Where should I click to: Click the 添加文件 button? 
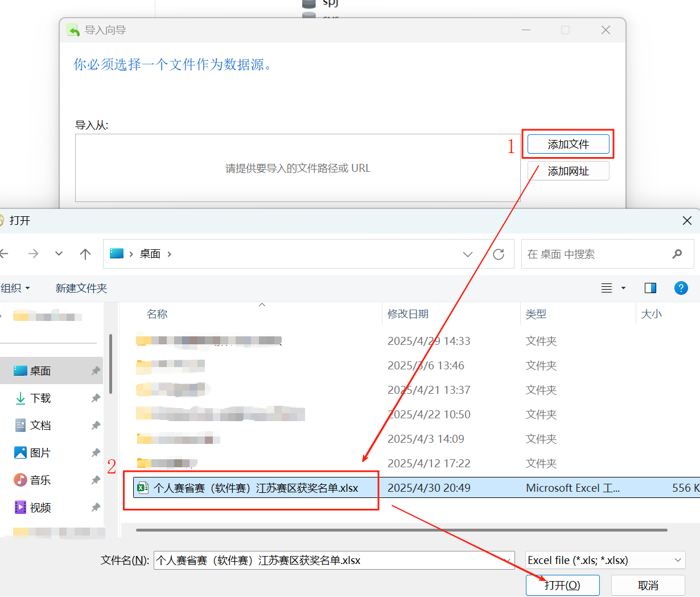[568, 145]
